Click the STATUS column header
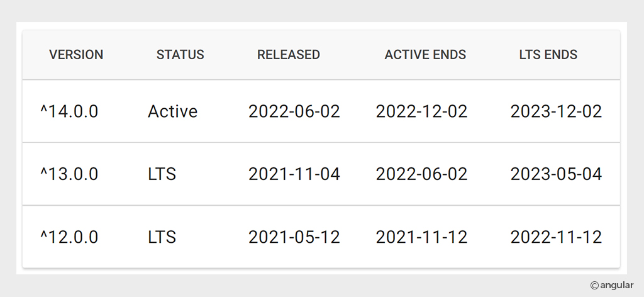 (180, 55)
